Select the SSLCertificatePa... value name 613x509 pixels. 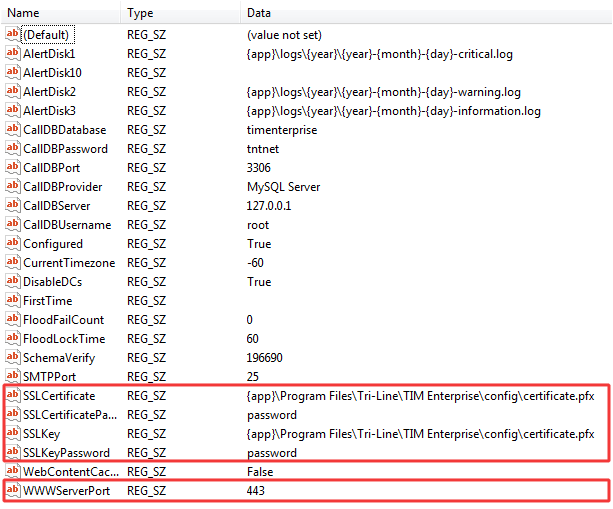pyautogui.click(x=70, y=415)
